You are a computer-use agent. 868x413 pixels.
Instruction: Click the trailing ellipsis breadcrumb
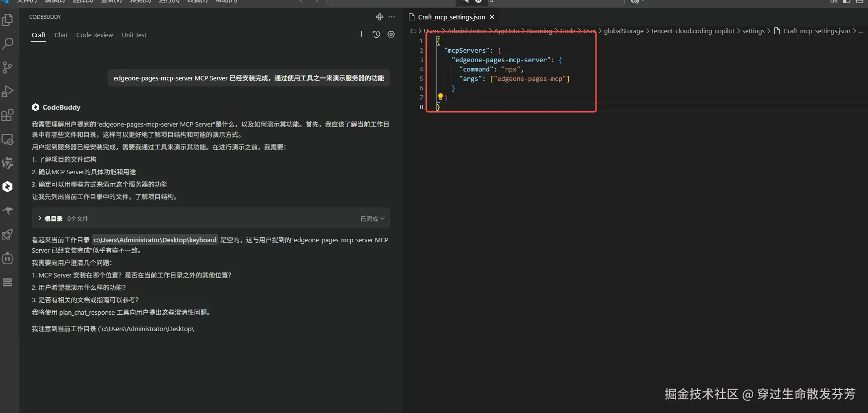coord(861,31)
